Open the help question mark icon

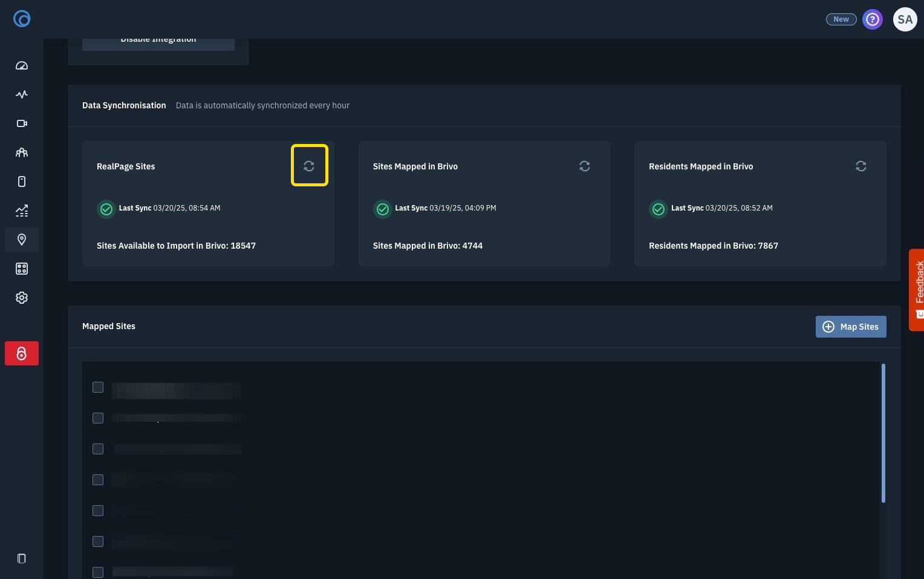(873, 19)
